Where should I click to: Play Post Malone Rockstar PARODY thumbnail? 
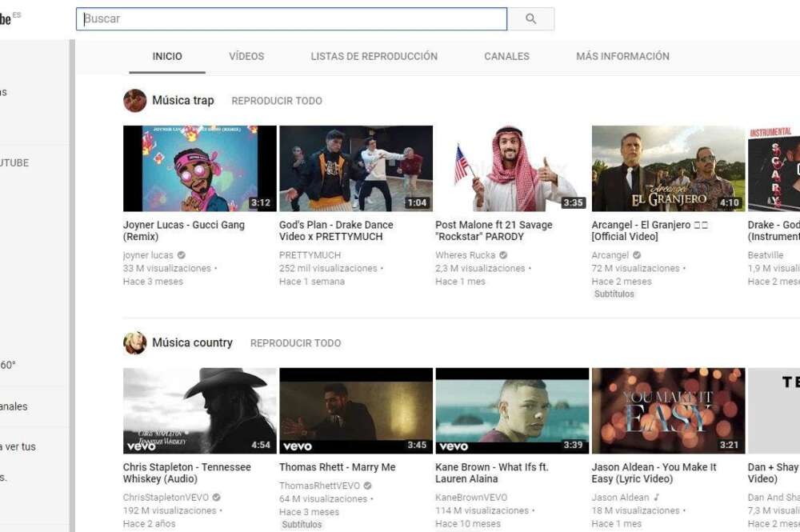pos(512,168)
